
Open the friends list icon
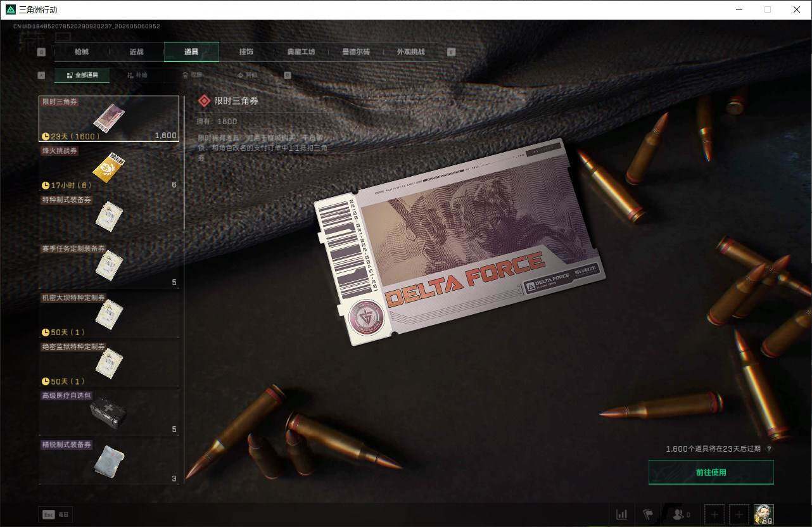(x=681, y=514)
